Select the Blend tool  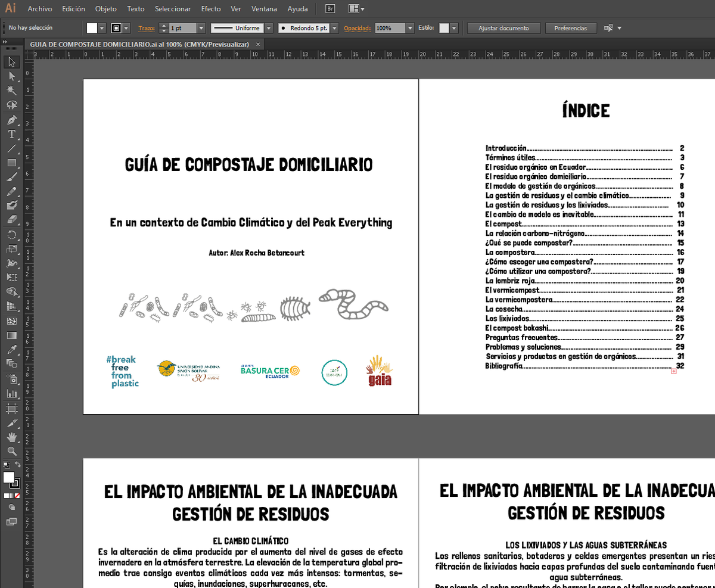tap(11, 363)
